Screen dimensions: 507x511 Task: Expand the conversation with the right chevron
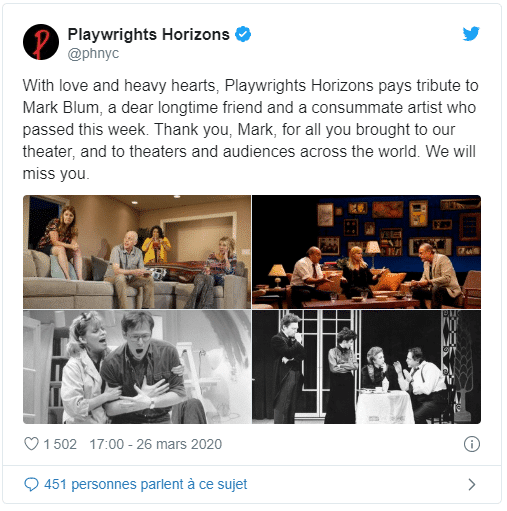[471, 484]
